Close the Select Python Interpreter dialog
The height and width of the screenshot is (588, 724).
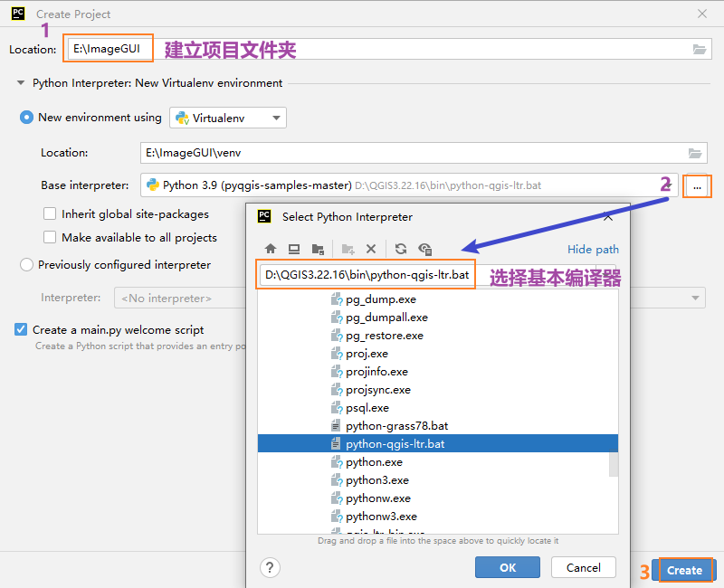coord(608,216)
